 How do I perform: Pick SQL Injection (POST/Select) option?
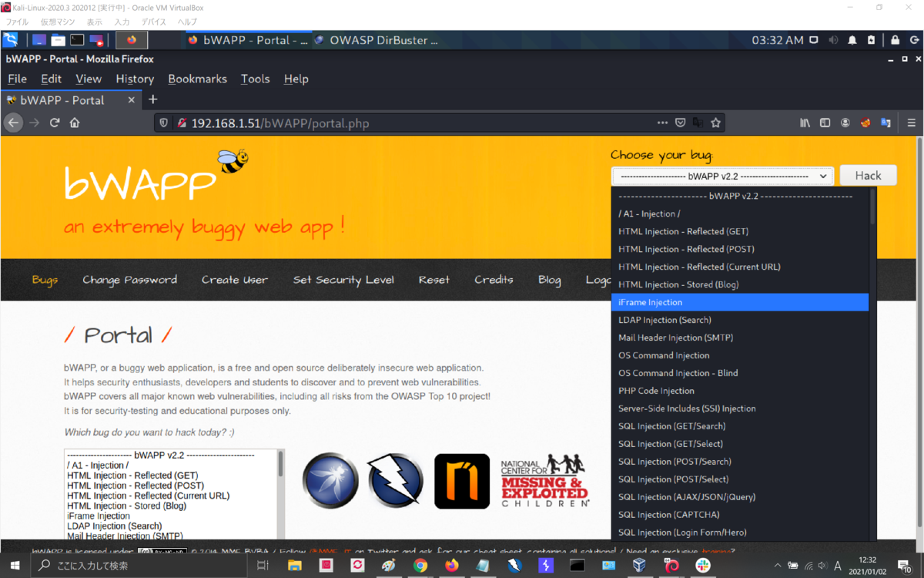tap(740, 479)
